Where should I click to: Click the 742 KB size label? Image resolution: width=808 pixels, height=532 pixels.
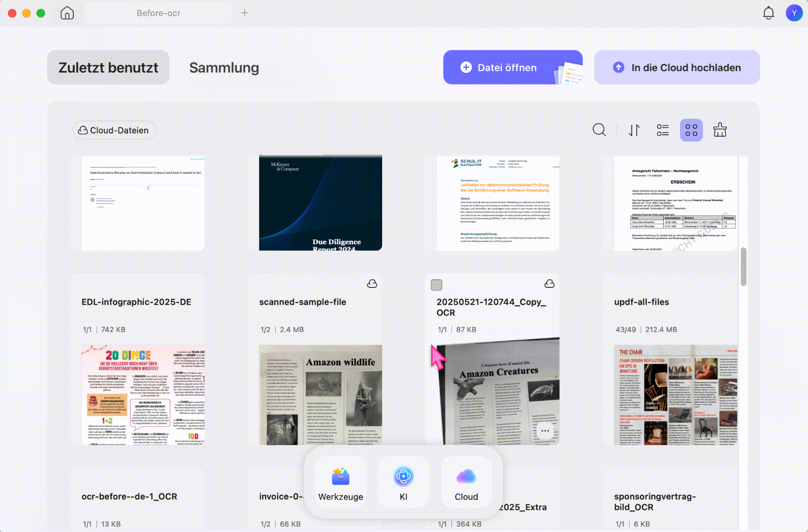(113, 329)
